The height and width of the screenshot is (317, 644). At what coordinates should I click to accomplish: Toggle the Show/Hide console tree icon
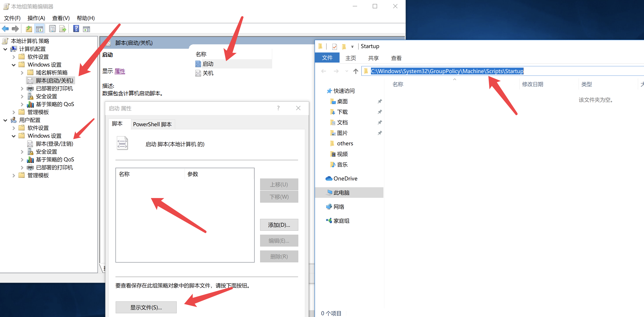tap(40, 29)
